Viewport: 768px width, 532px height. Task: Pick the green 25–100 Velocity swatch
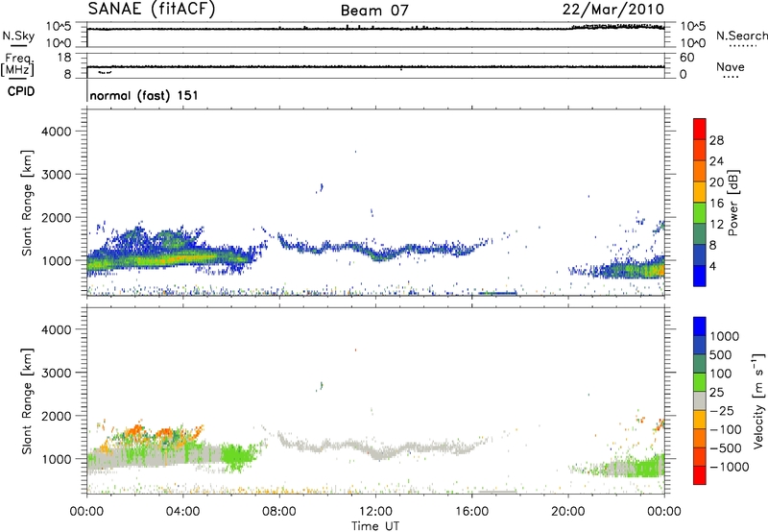(x=700, y=382)
